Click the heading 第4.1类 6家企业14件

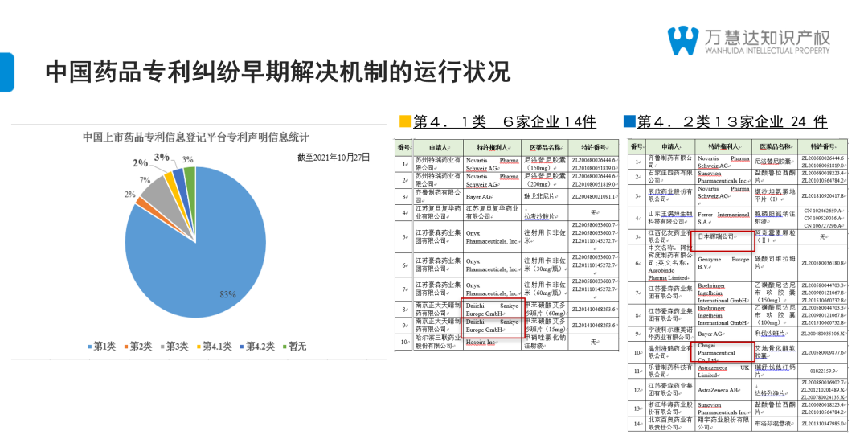pyautogui.click(x=505, y=121)
